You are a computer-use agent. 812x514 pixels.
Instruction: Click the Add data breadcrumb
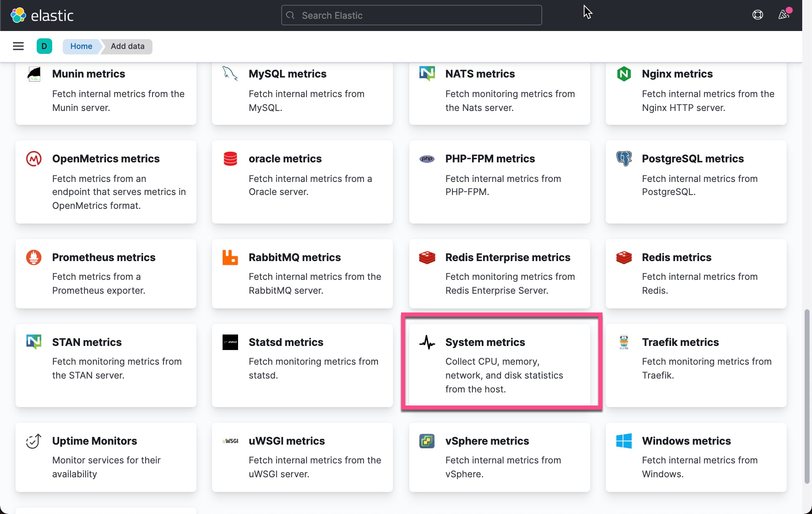127,46
